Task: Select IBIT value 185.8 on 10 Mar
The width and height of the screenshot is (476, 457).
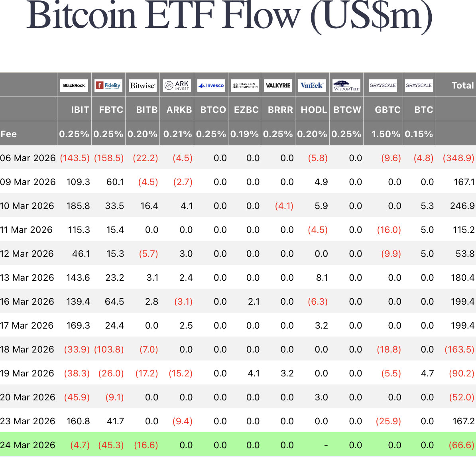Action: (x=78, y=206)
